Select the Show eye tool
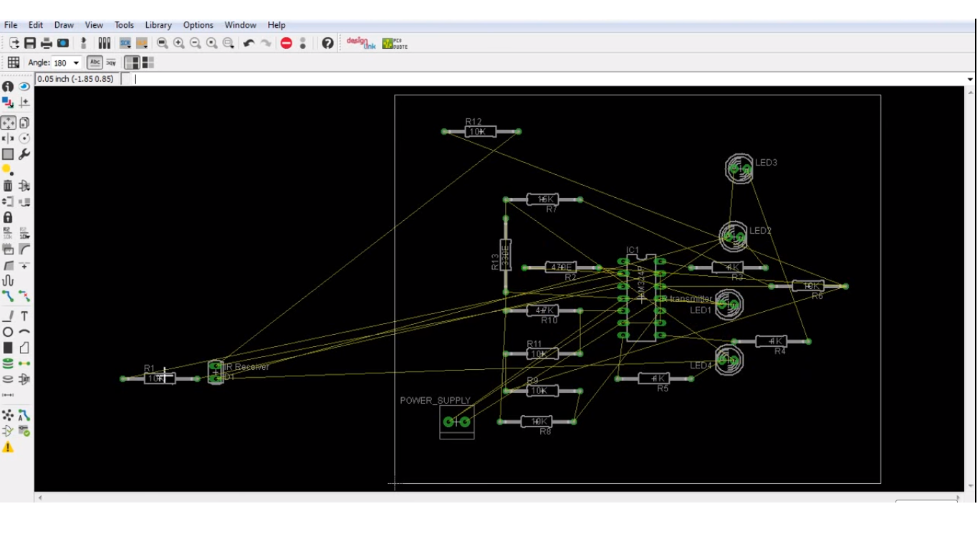Viewport: 980px width, 552px height. coord(24,87)
